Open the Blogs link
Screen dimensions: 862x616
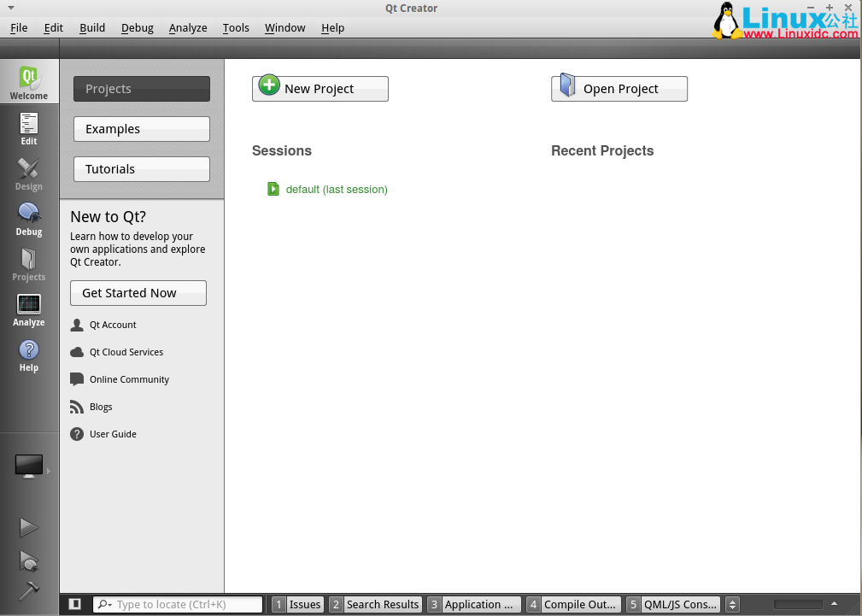tap(101, 407)
